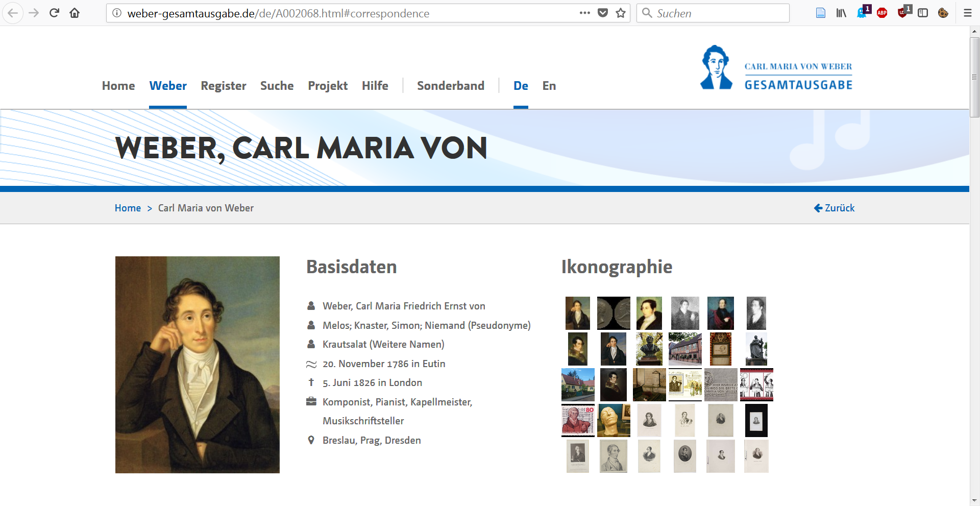Reload the current page
980x506 pixels.
[x=55, y=13]
